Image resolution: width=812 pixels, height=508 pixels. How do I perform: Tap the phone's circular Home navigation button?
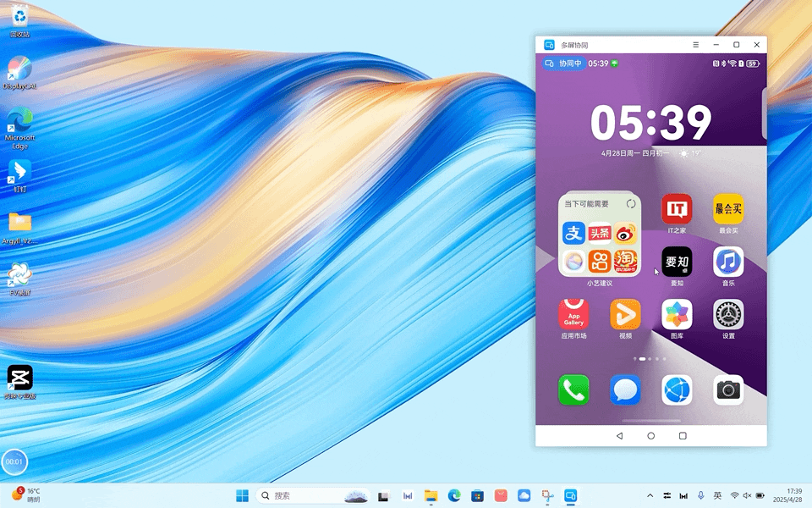click(x=650, y=436)
